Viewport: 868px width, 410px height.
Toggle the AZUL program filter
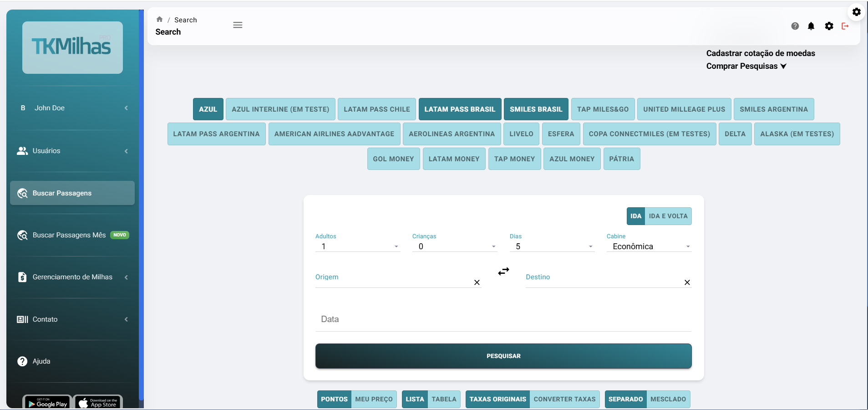[208, 109]
